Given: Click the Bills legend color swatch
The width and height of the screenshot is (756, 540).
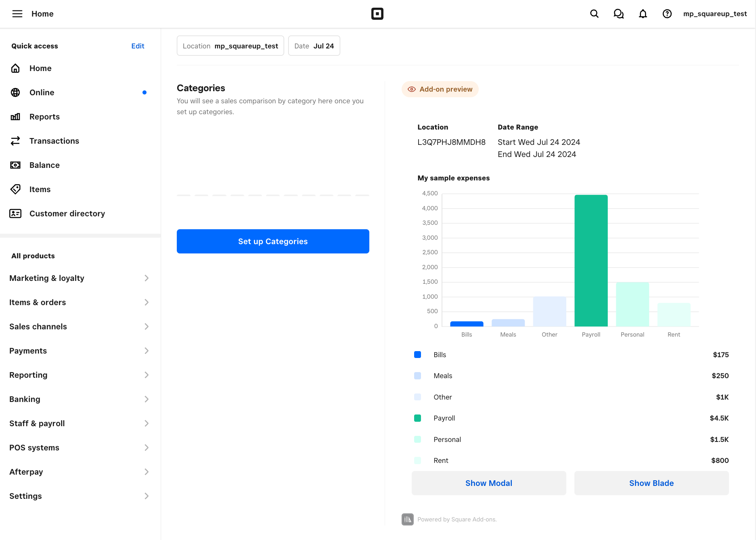Looking at the screenshot, I should point(418,355).
